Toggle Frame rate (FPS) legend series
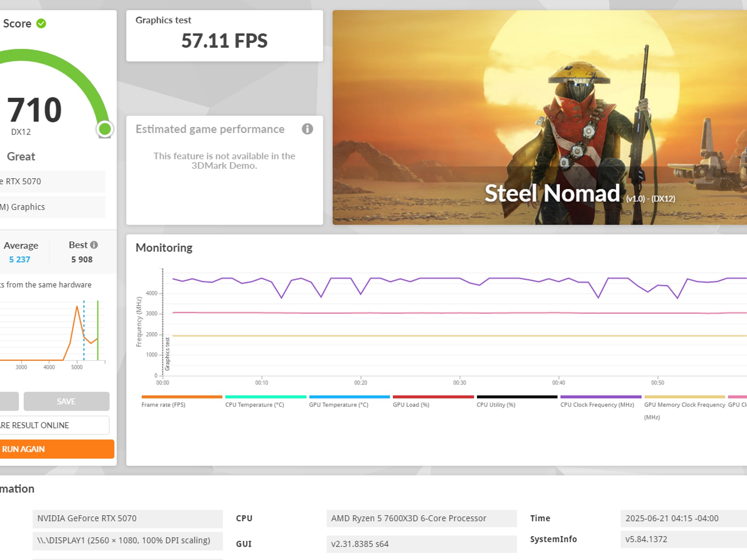 tap(163, 404)
